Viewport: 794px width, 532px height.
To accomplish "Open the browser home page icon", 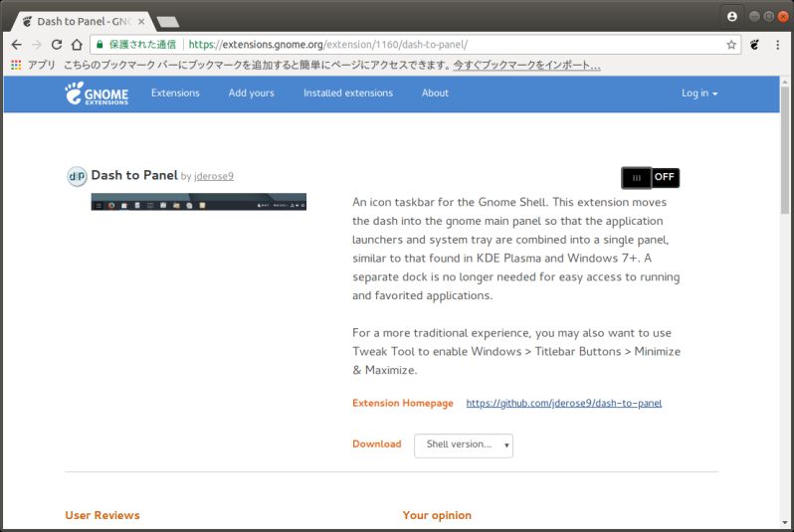I will [x=77, y=45].
